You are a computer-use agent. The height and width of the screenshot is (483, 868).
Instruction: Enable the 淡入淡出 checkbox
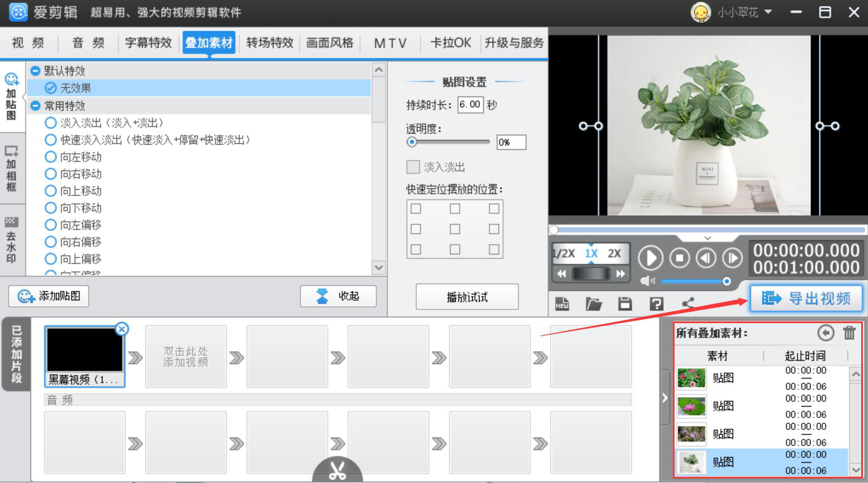click(x=413, y=167)
